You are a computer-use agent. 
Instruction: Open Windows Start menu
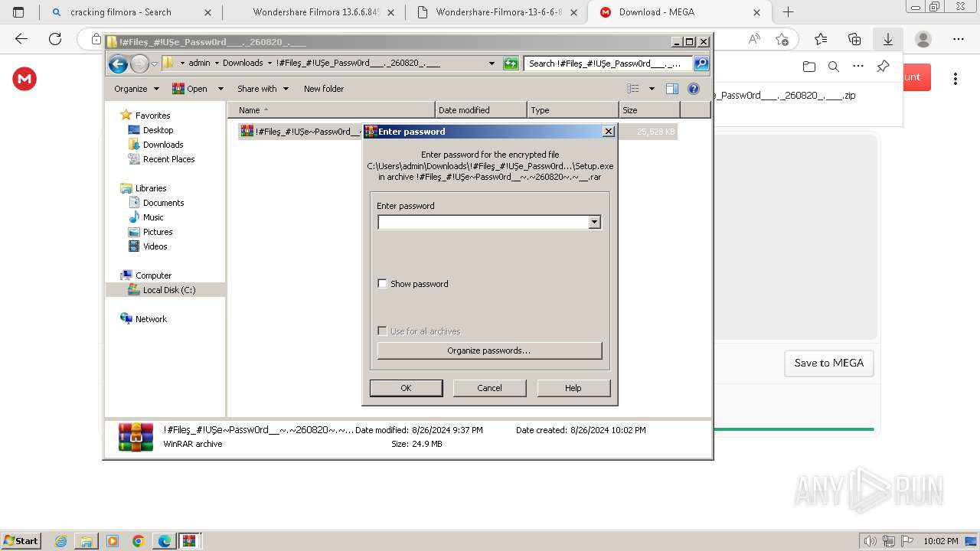coord(21,540)
